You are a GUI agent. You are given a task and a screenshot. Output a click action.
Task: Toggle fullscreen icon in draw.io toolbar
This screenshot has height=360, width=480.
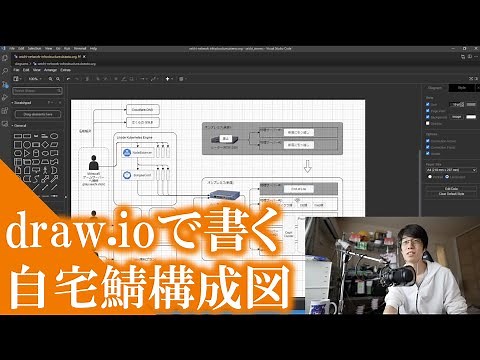click(471, 79)
